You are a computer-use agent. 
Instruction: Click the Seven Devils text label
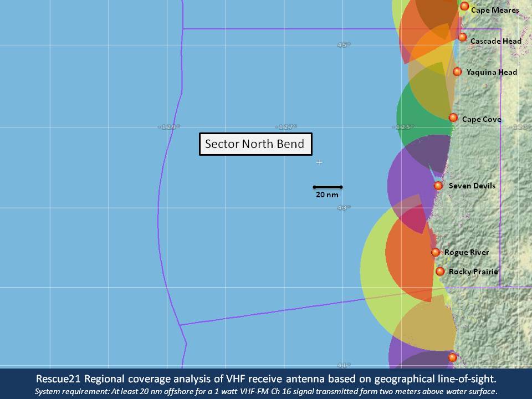(472, 186)
